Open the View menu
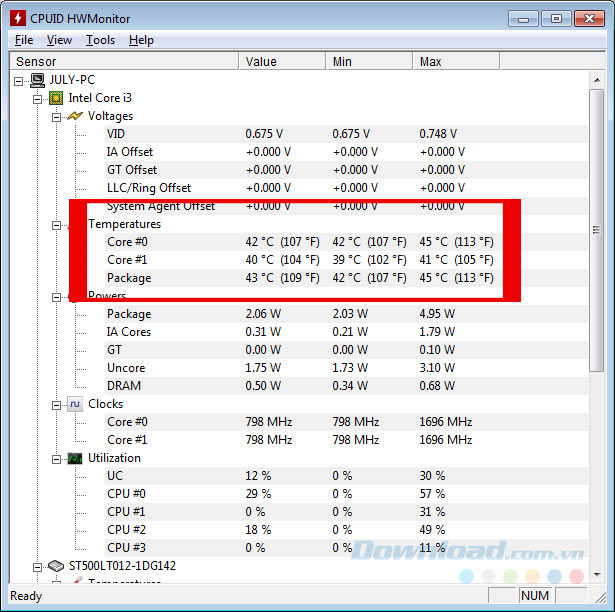 coord(59,40)
